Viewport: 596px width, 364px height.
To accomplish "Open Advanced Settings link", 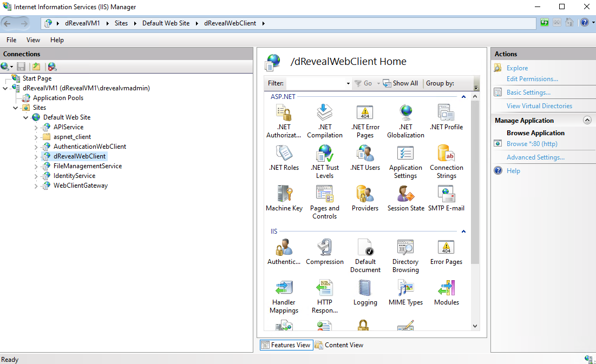I will (x=535, y=157).
